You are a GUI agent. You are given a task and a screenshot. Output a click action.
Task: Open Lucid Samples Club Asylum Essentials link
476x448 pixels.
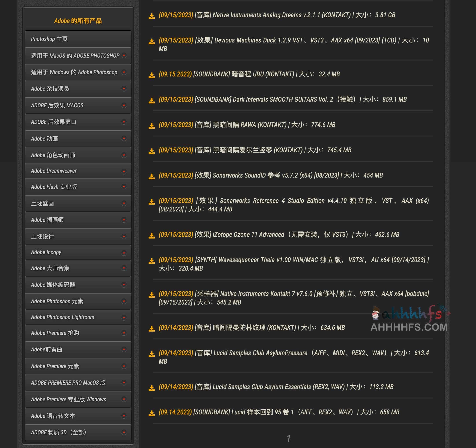[276, 387]
